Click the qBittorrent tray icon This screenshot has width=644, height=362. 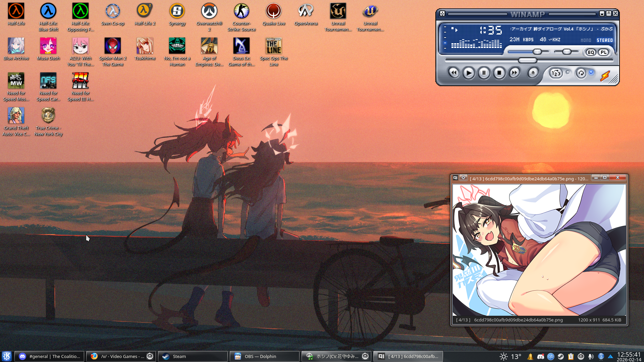(550, 356)
